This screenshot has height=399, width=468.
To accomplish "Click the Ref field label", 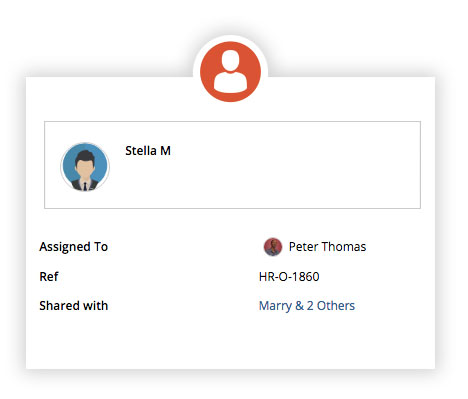I will (49, 277).
